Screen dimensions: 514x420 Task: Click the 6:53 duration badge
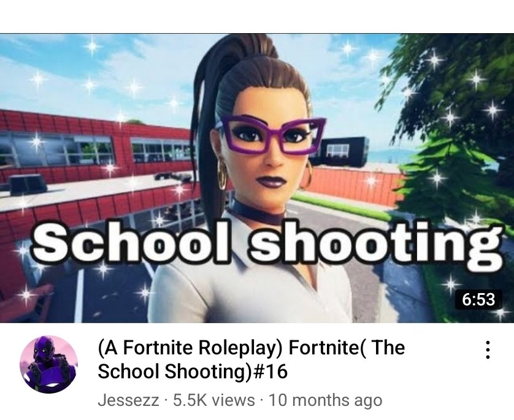(x=478, y=299)
